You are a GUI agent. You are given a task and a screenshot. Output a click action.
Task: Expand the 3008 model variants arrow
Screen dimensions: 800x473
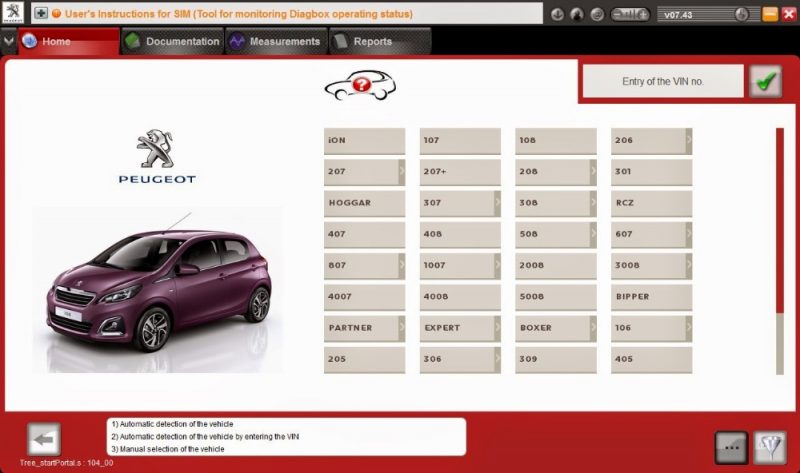click(x=689, y=265)
